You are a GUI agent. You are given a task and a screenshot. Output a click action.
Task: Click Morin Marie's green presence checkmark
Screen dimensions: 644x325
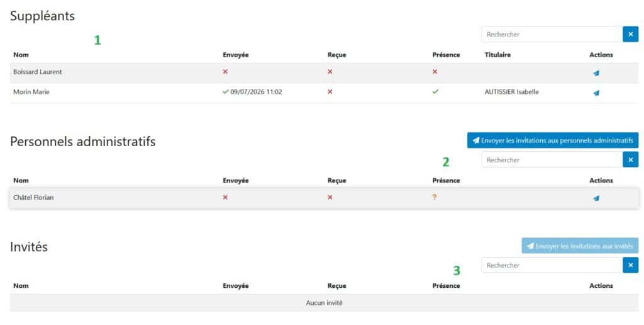click(435, 92)
